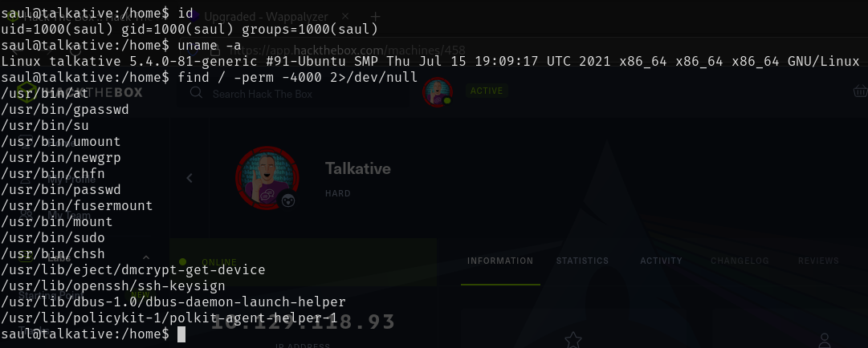The width and height of the screenshot is (868, 348).
Task: Switch to the Statistics tab
Action: [582, 261]
